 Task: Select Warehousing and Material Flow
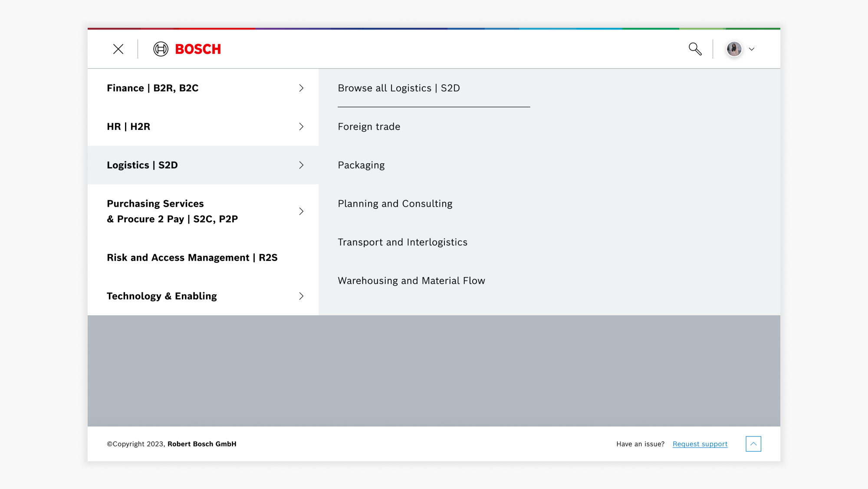411,281
